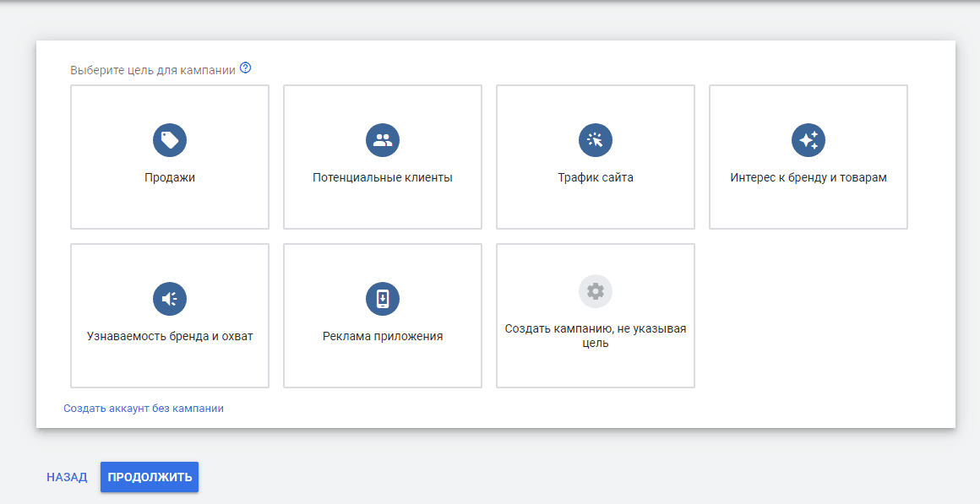Click the gear icon for campaign without goal
Screen dimensions: 980x504
point(596,290)
